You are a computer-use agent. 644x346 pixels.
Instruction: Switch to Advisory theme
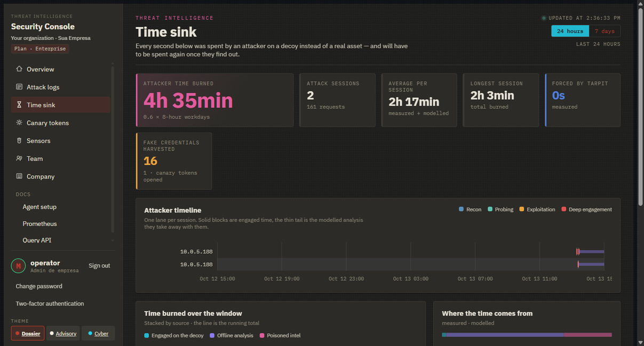[63, 333]
